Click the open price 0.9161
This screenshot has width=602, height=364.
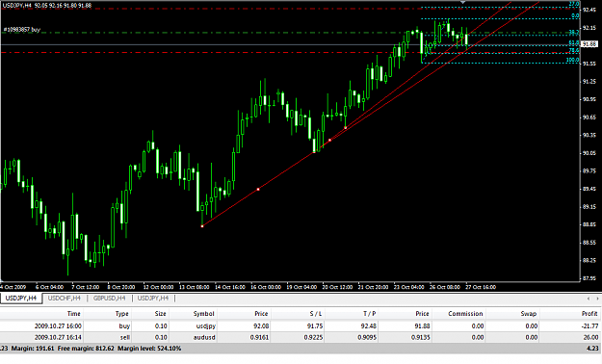pos(259,337)
